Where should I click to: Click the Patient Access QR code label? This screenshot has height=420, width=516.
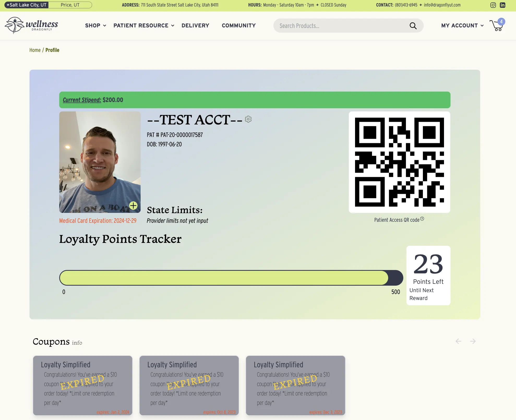pos(397,220)
